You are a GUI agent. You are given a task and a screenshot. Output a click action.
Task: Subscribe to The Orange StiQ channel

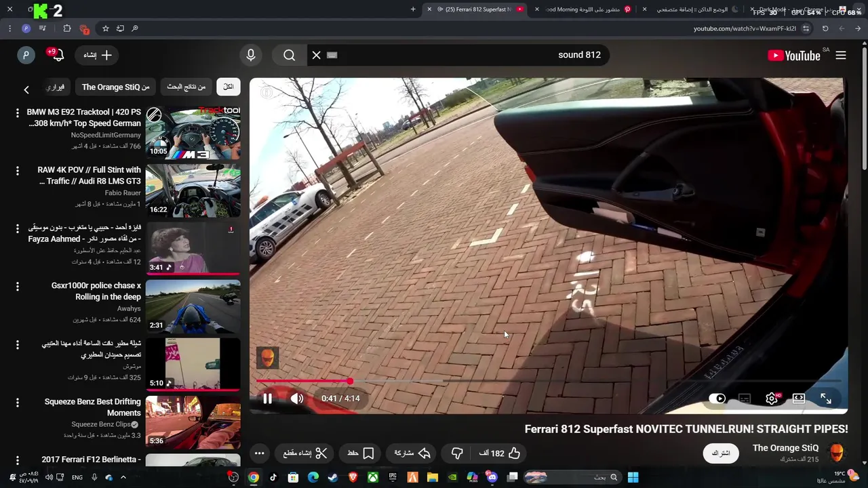coord(721,453)
